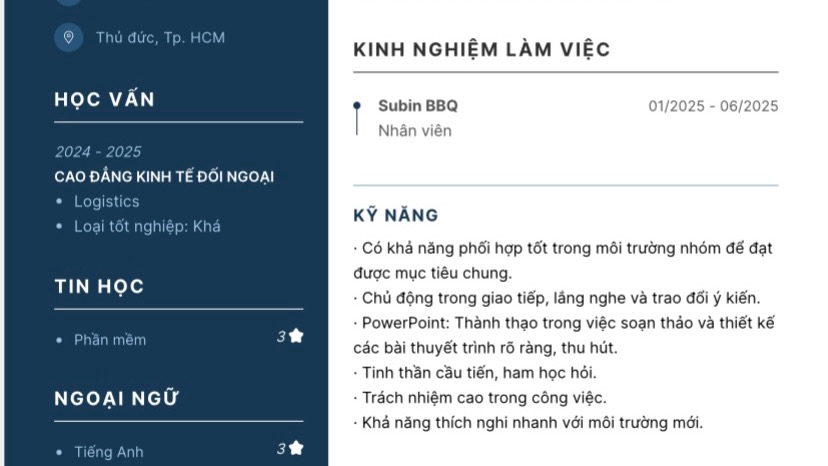Image resolution: width=828 pixels, height=466 pixels.
Task: Click the NGOẠI NGỮ section heading
Action: pyautogui.click(x=116, y=399)
